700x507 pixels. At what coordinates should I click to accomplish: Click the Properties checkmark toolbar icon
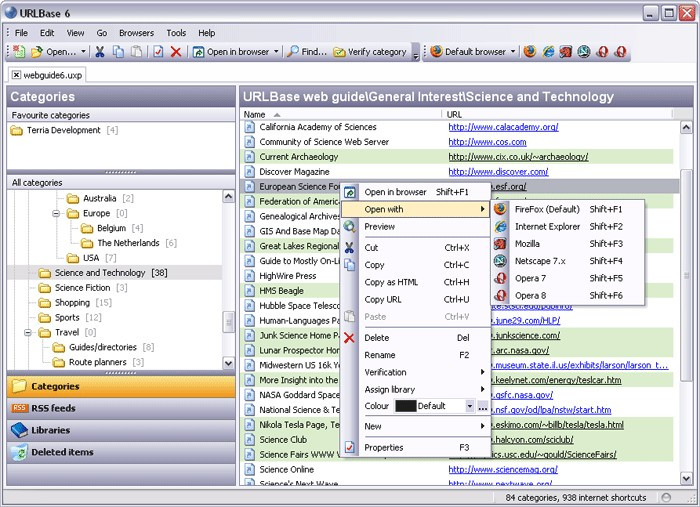coord(158,52)
